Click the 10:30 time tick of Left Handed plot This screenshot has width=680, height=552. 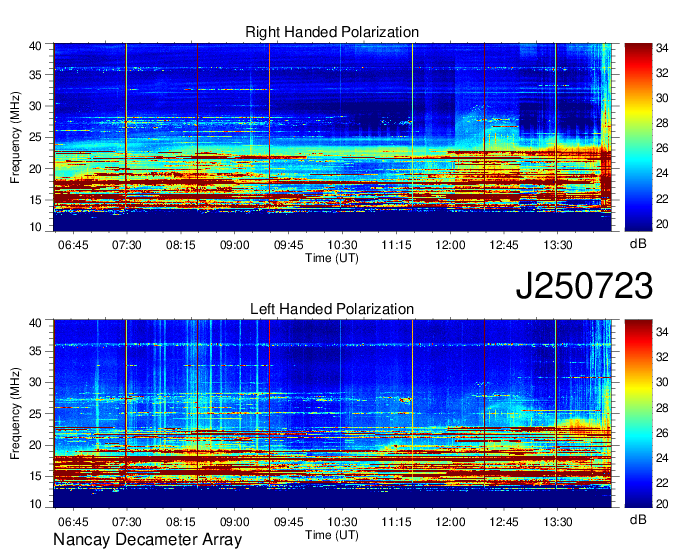(342, 522)
